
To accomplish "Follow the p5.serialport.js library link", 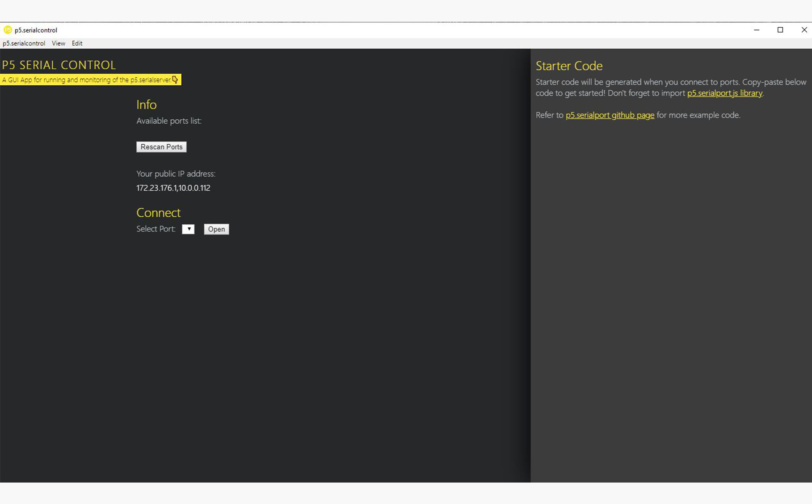I will pos(724,93).
